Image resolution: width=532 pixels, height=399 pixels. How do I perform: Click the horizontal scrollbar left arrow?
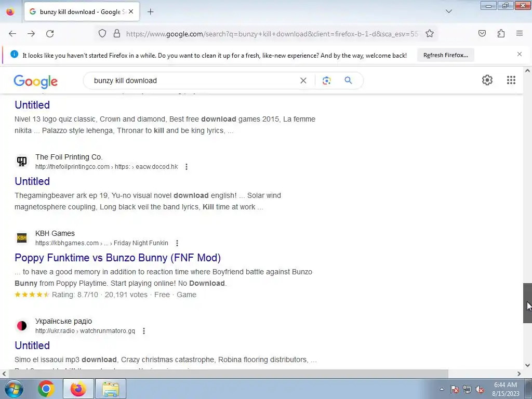(x=4, y=374)
